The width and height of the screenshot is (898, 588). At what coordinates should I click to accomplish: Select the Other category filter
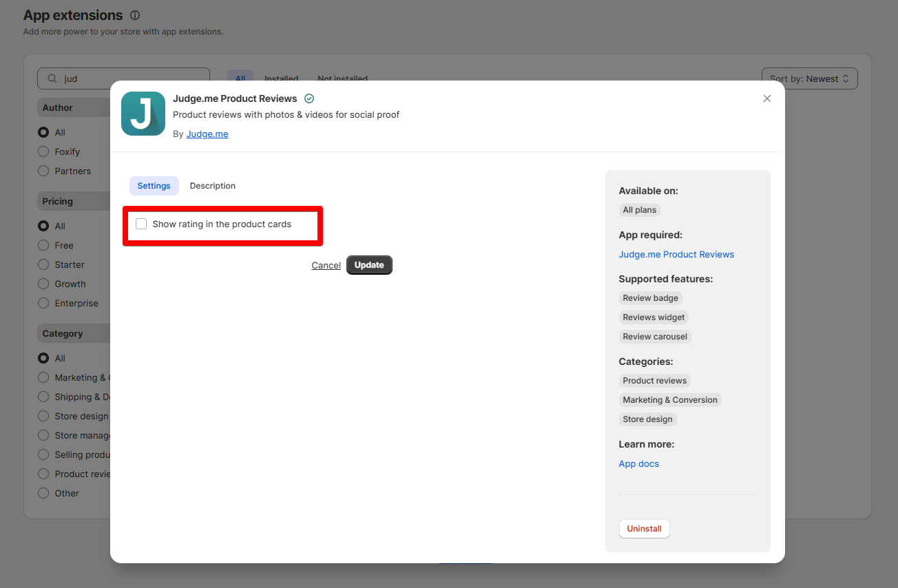(43, 493)
